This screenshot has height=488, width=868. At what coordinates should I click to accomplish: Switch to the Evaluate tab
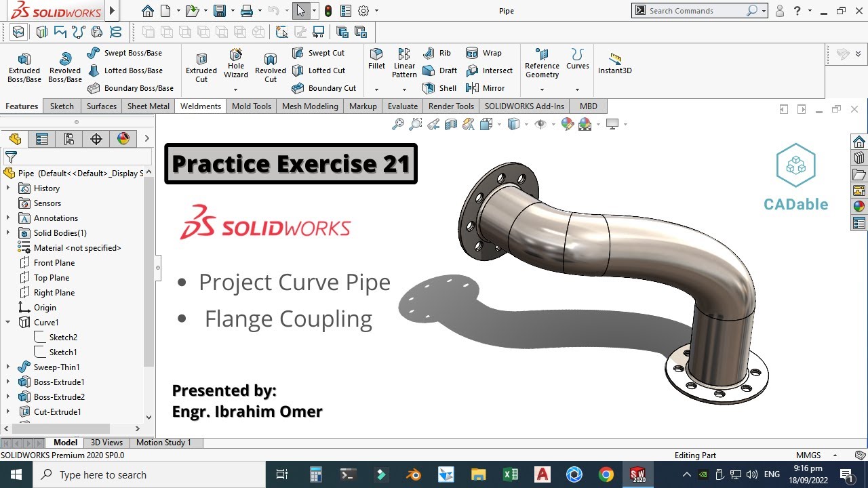(x=403, y=106)
